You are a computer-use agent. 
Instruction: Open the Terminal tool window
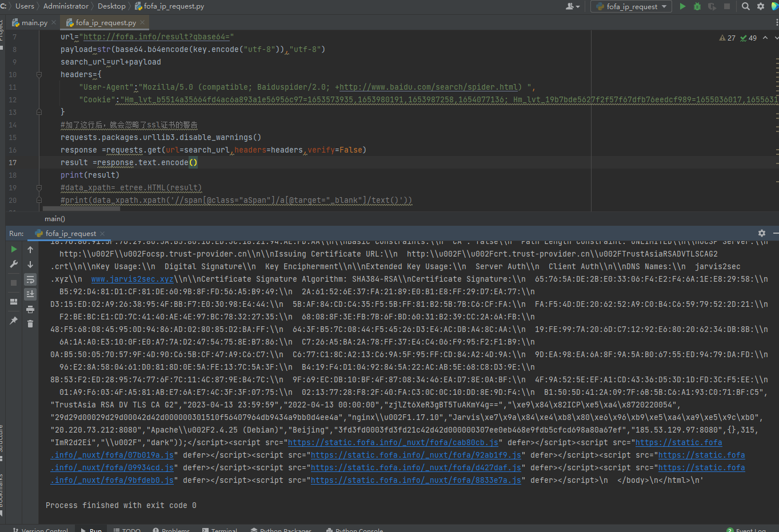pos(219,529)
